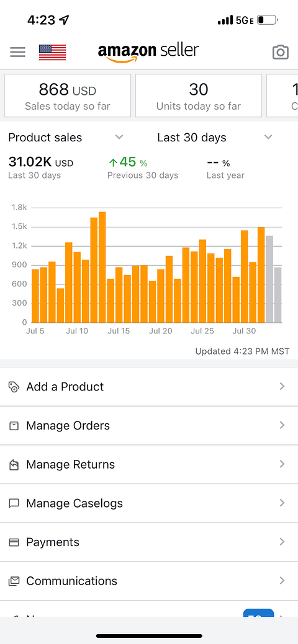Image resolution: width=298 pixels, height=644 pixels.
Task: Tap the Units today so far card
Action: 199,95
